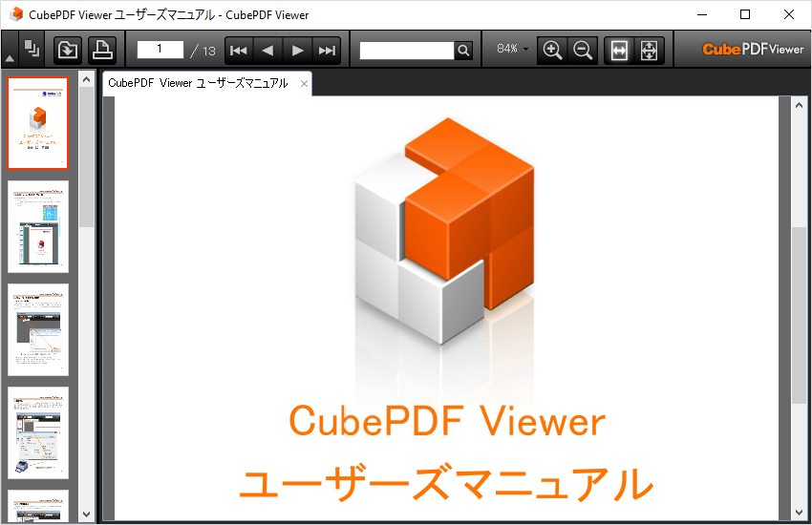Click the document view scrollbar thumb
The width and height of the screenshot is (812, 525).
click(x=799, y=315)
